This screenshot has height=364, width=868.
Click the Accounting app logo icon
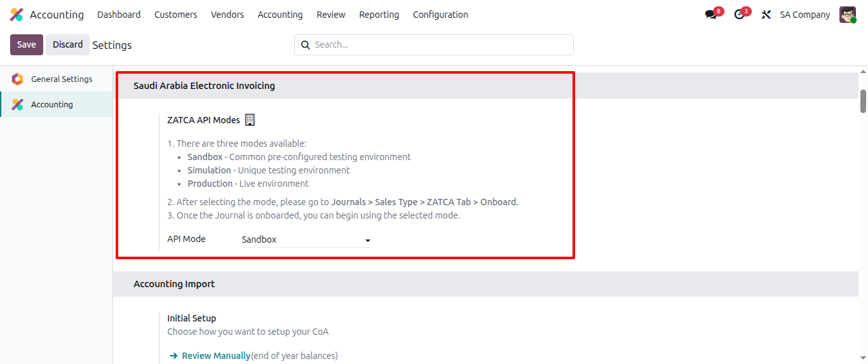[17, 15]
